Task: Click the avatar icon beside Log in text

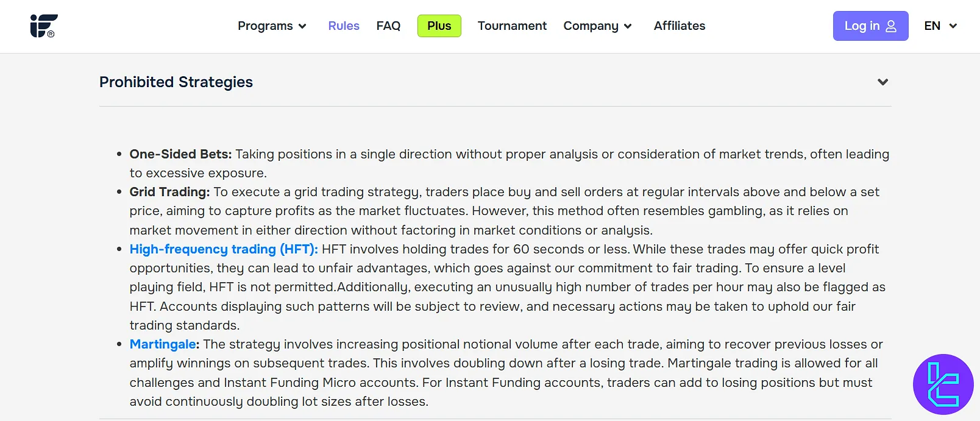Action: pyautogui.click(x=890, y=26)
